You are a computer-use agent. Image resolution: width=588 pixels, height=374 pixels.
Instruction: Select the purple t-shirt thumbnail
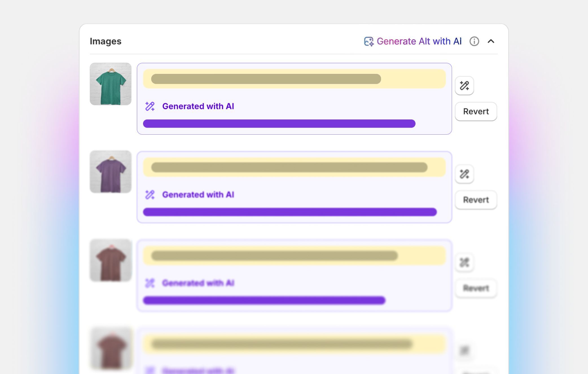111,172
